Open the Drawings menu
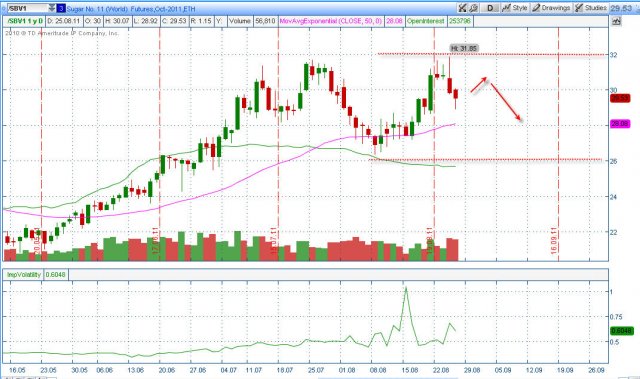 coord(551,8)
